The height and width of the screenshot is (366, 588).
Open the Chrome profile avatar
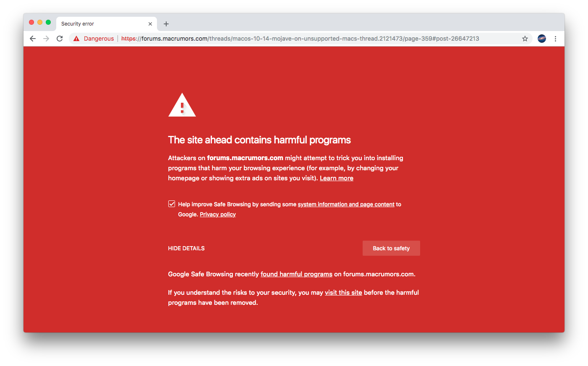click(542, 39)
